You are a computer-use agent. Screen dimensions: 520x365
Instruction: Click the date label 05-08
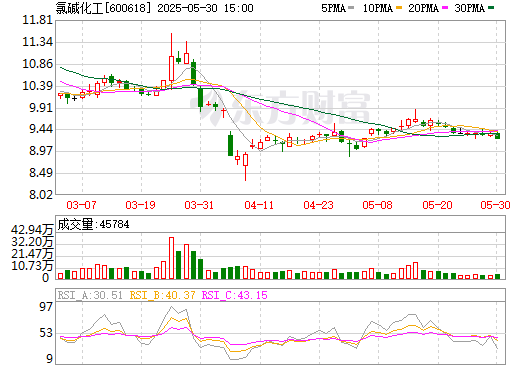click(x=378, y=205)
